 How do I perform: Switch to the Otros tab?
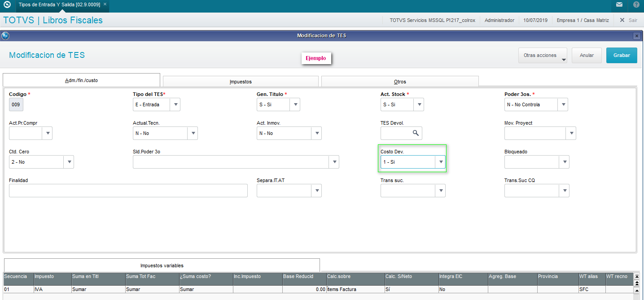[400, 81]
